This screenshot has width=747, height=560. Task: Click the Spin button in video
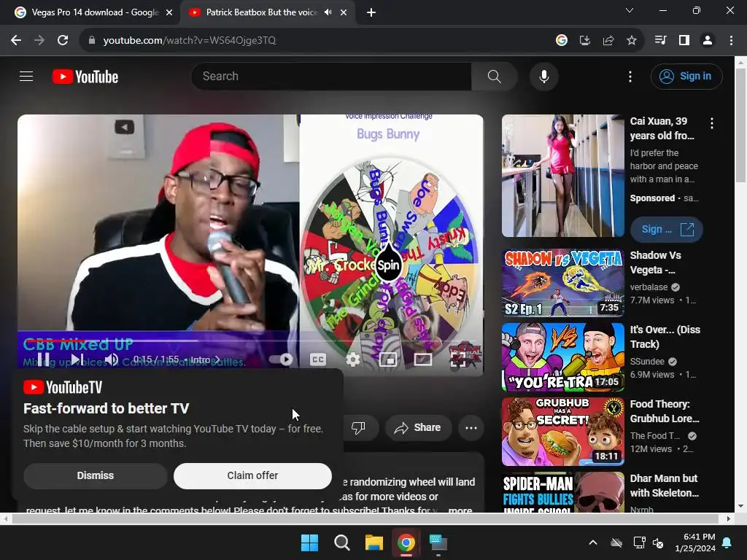(x=388, y=265)
